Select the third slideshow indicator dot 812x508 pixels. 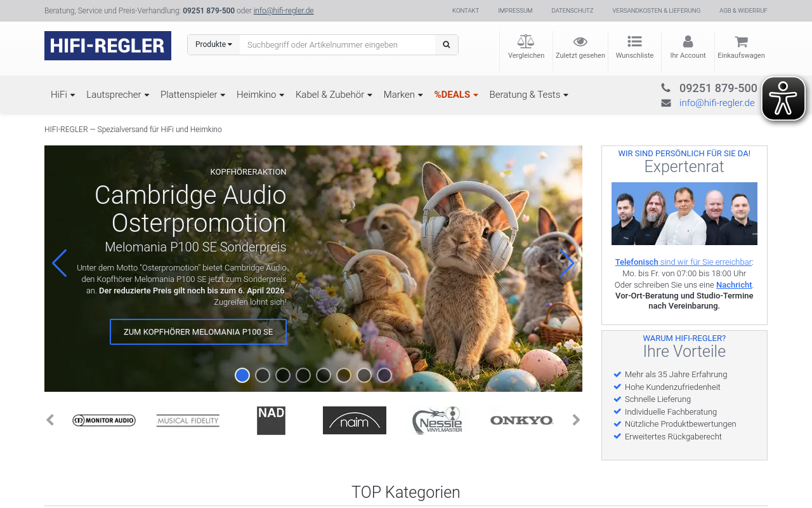pos(282,375)
